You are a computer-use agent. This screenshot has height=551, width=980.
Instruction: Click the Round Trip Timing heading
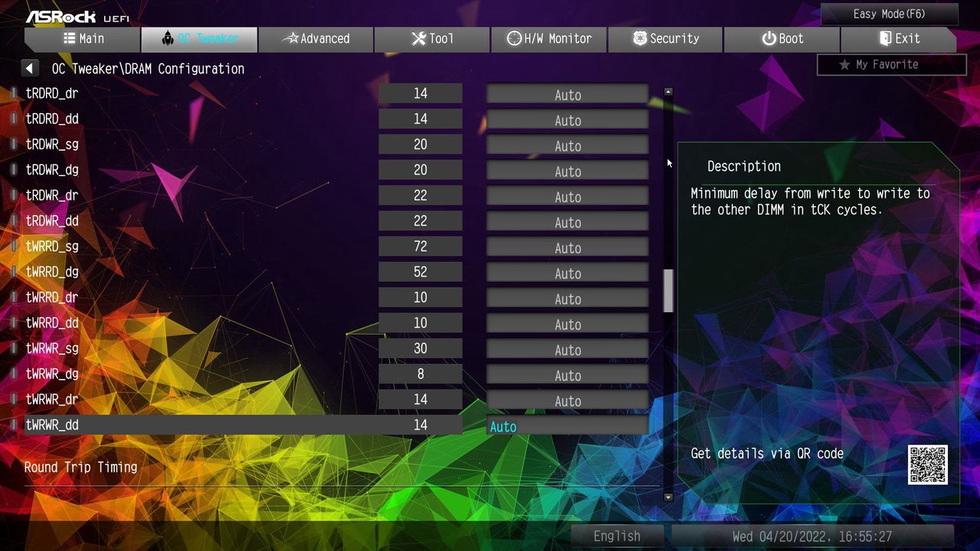[x=80, y=467]
